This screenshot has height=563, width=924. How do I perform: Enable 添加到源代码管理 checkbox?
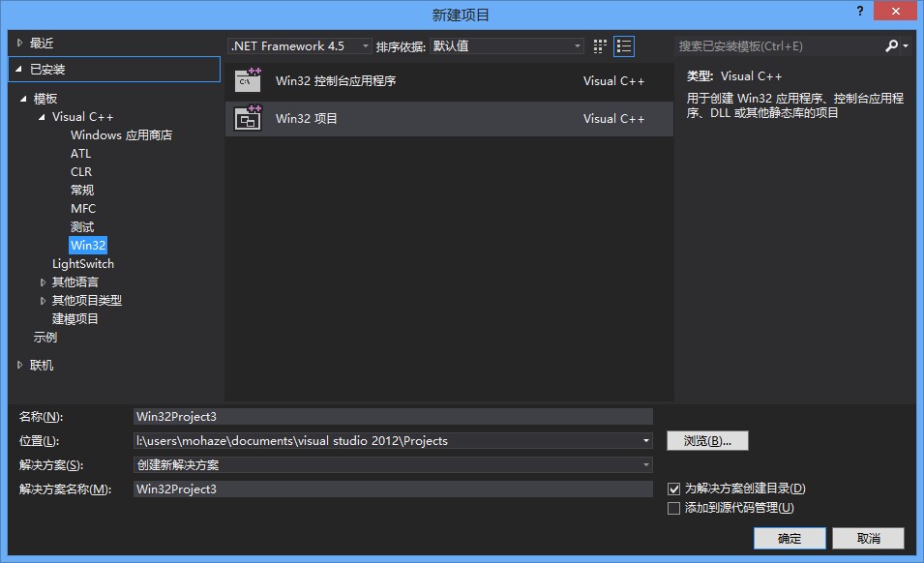click(x=674, y=508)
